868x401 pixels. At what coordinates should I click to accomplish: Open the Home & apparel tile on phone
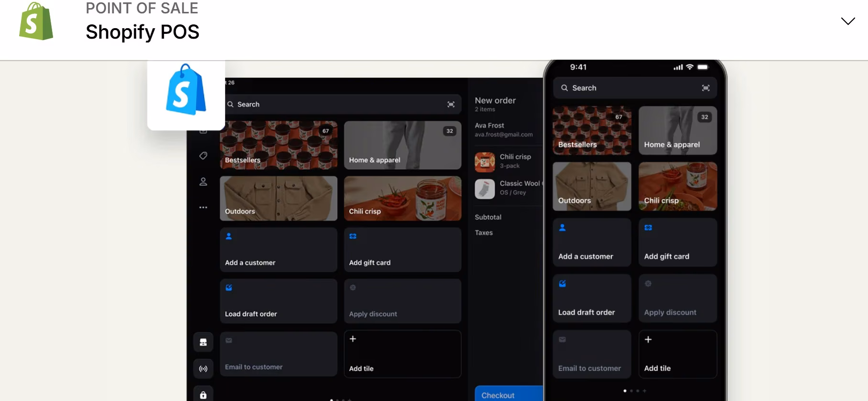678,130
